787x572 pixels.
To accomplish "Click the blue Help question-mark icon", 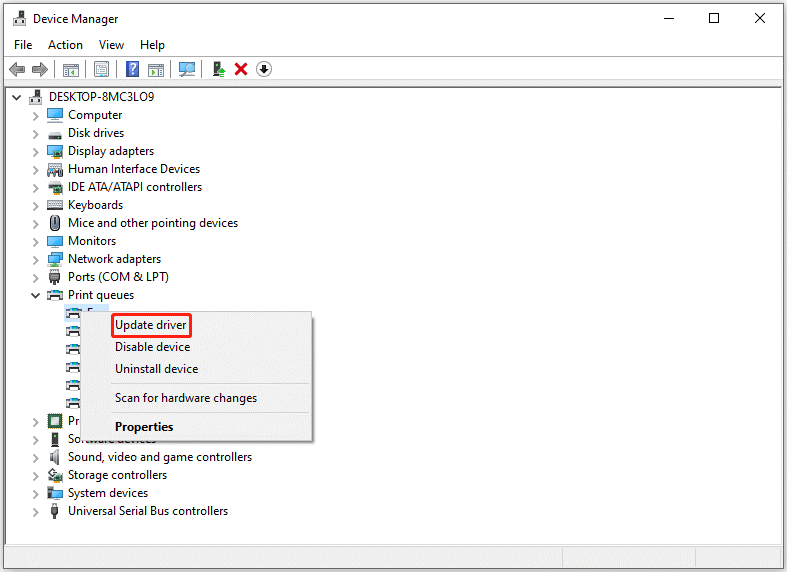I will 133,69.
